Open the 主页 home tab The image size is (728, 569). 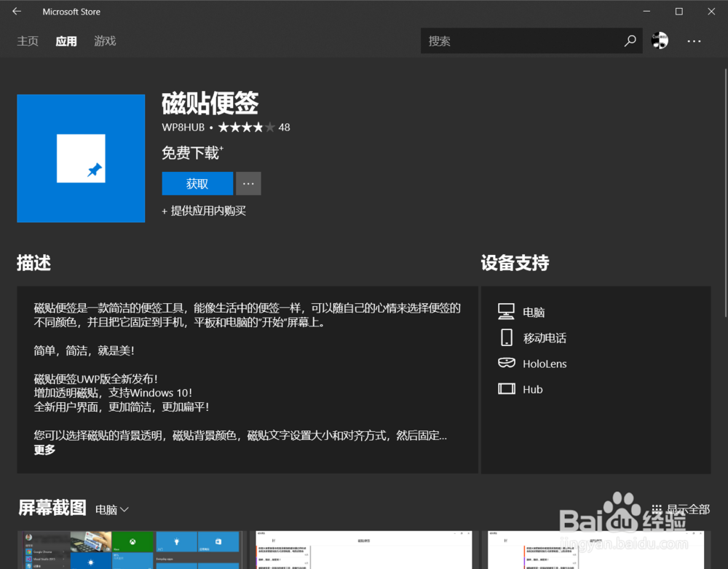point(28,42)
